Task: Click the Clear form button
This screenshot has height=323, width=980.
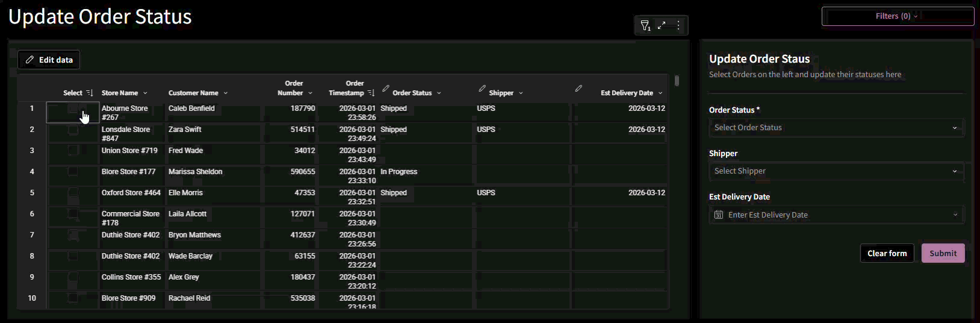Action: coord(887,253)
